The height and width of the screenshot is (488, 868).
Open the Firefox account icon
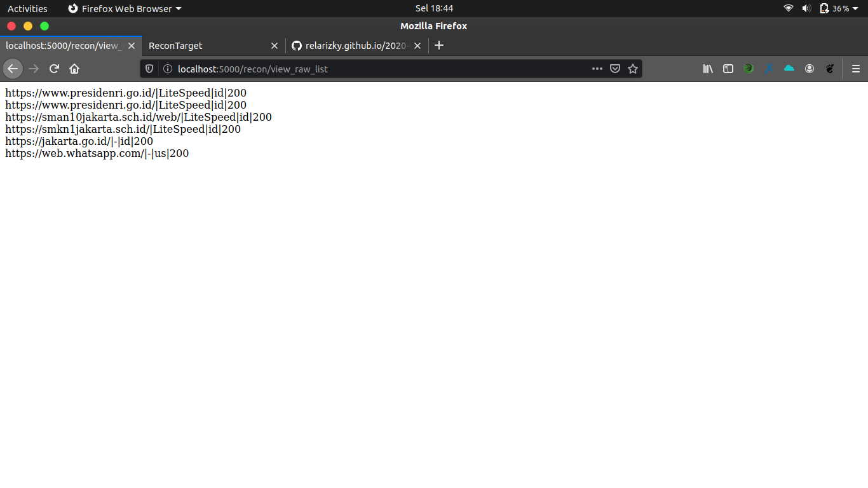point(810,69)
